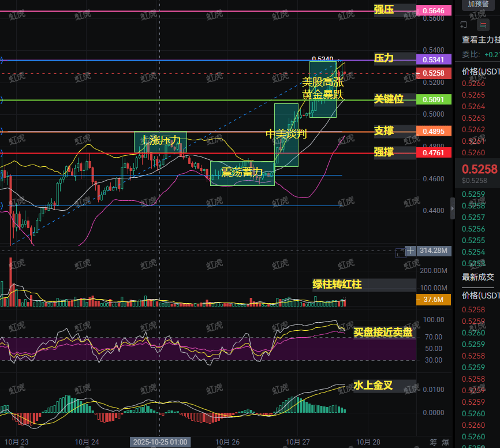Select the 支撑 annotation text
Screen dimensions: 500x448
click(x=383, y=130)
